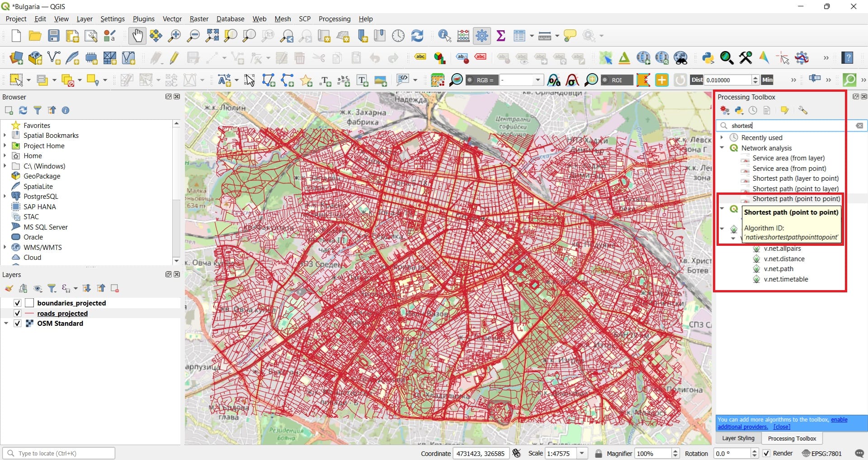Image resolution: width=868 pixels, height=460 pixels.
Task: Select the v.net.path algorithm
Action: click(x=778, y=269)
